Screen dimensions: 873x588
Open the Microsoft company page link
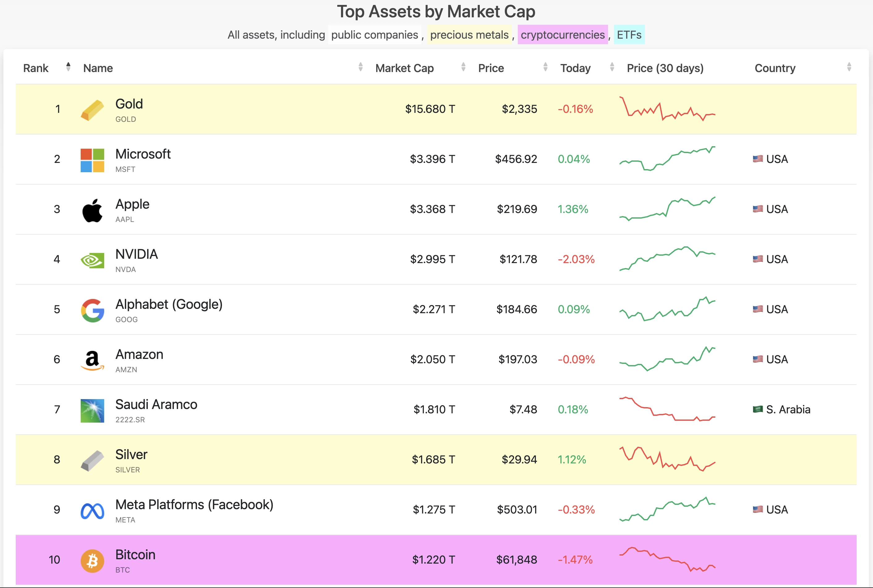coord(143,154)
